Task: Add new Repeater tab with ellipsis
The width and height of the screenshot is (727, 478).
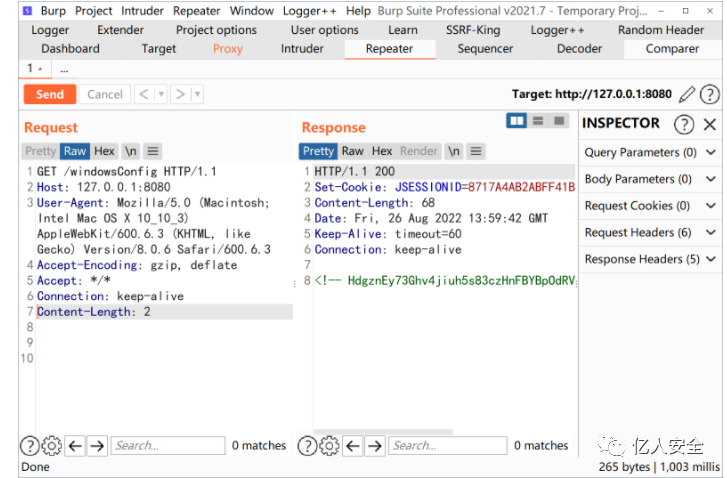Action: coord(64,70)
